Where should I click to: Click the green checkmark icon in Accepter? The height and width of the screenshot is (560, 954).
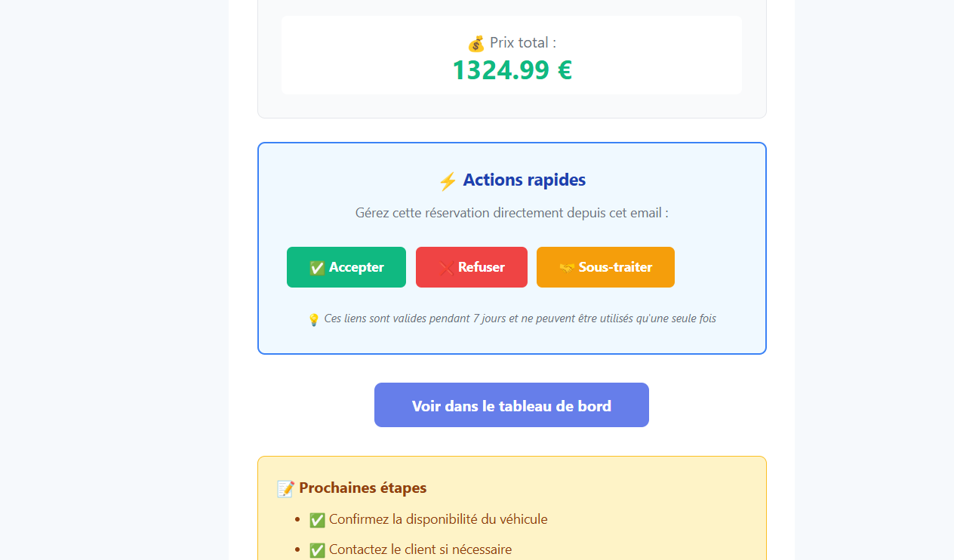pos(317,268)
